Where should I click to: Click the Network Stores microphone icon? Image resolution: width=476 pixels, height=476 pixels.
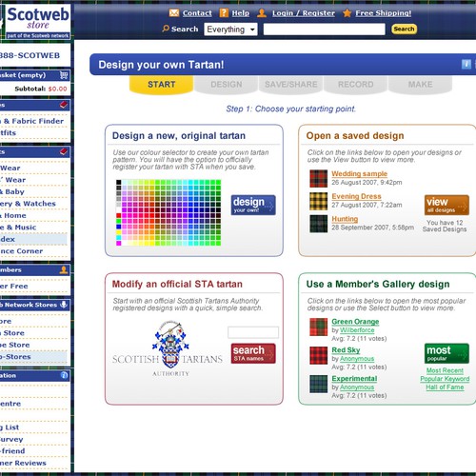click(64, 305)
